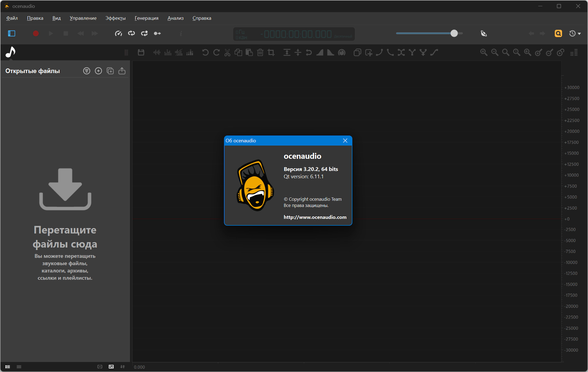Click the Copy icon in the edit toolbar
Viewport: 588px width, 372px height.
[x=238, y=52]
